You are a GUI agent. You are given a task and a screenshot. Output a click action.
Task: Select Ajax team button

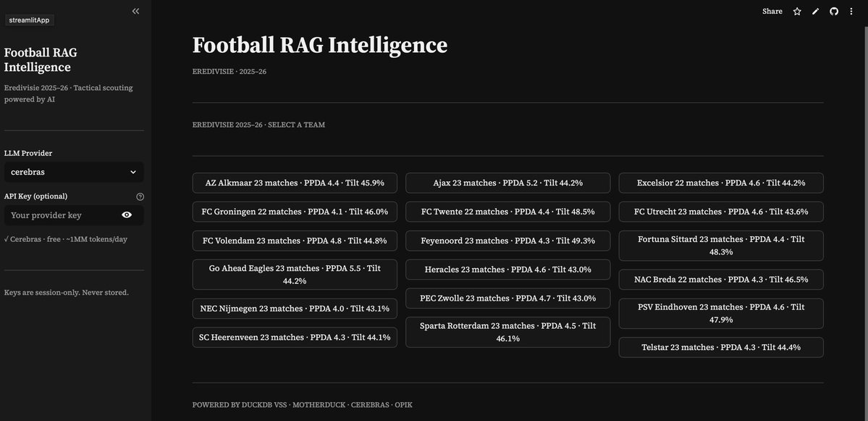pyautogui.click(x=507, y=183)
